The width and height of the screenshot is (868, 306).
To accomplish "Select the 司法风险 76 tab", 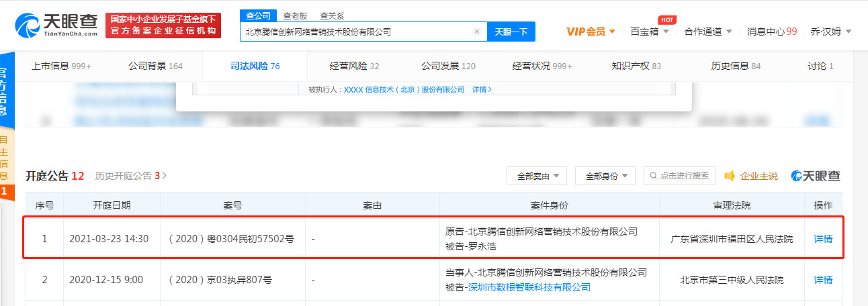I will 255,66.
